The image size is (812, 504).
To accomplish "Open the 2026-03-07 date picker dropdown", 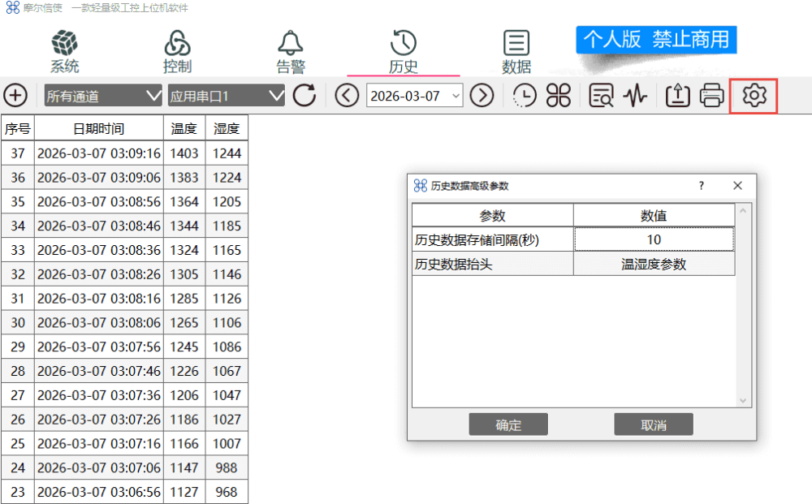I will click(456, 96).
